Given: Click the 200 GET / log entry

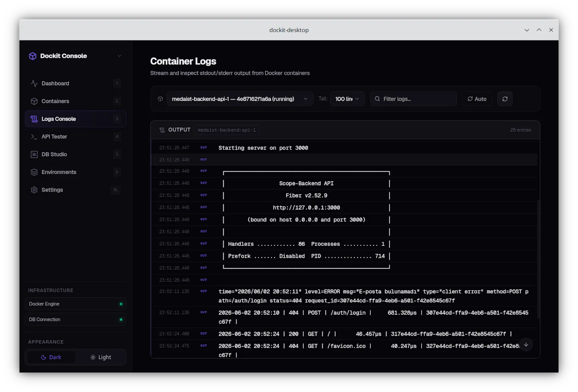Looking at the screenshot, I should tap(365, 334).
